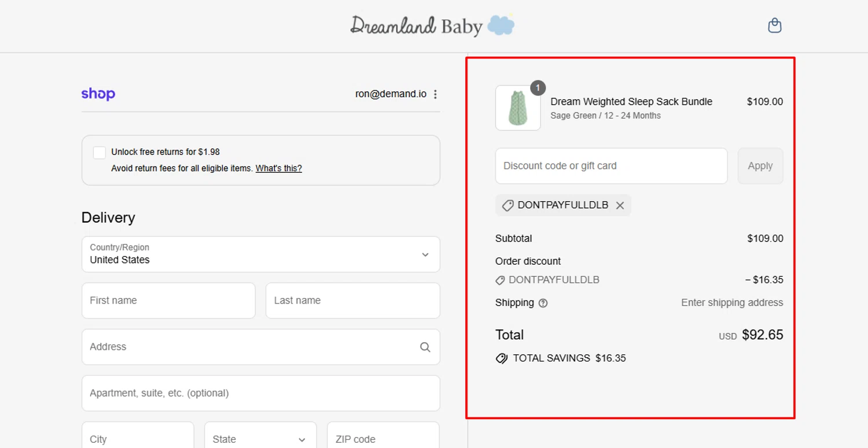868x448 pixels.
Task: Click the − $16.35 discount amount
Action: [764, 280]
